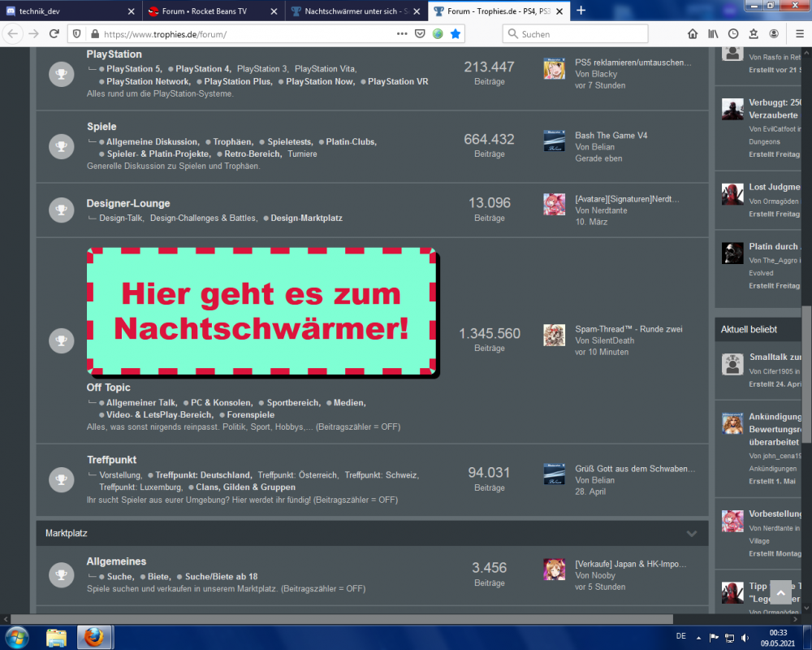
Task: Click the volume icon in system tray
Action: (x=745, y=636)
